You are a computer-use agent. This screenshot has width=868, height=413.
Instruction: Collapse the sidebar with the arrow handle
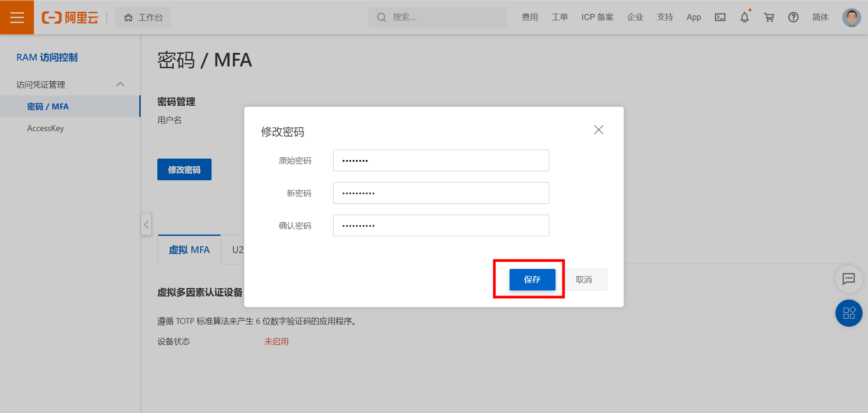point(146,224)
